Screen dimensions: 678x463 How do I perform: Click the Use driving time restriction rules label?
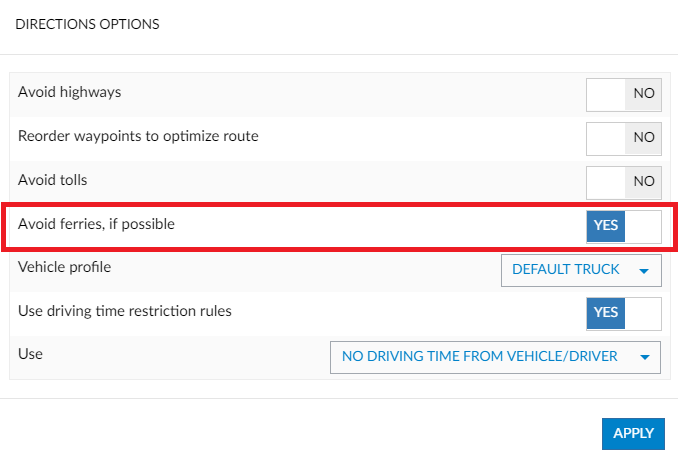(125, 311)
